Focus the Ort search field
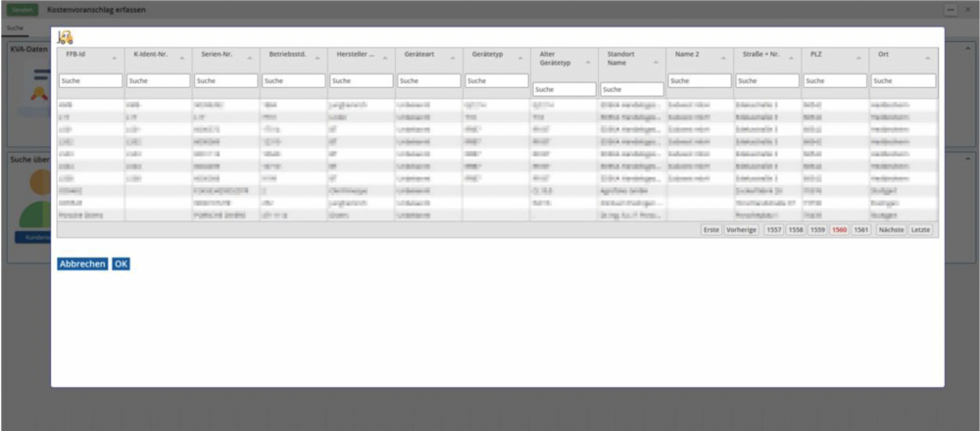Screen dimensions: 980x431 (904, 80)
